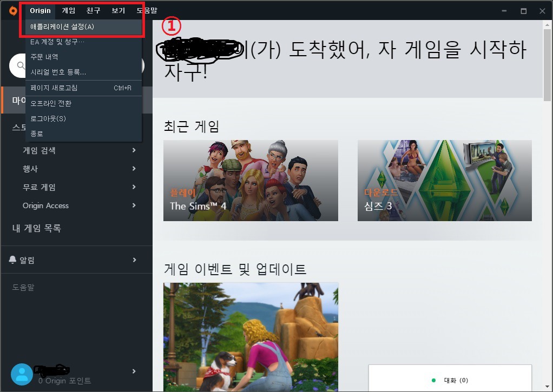Select 오프라인 전환 menu item
This screenshot has width=553, height=392.
coord(83,103)
